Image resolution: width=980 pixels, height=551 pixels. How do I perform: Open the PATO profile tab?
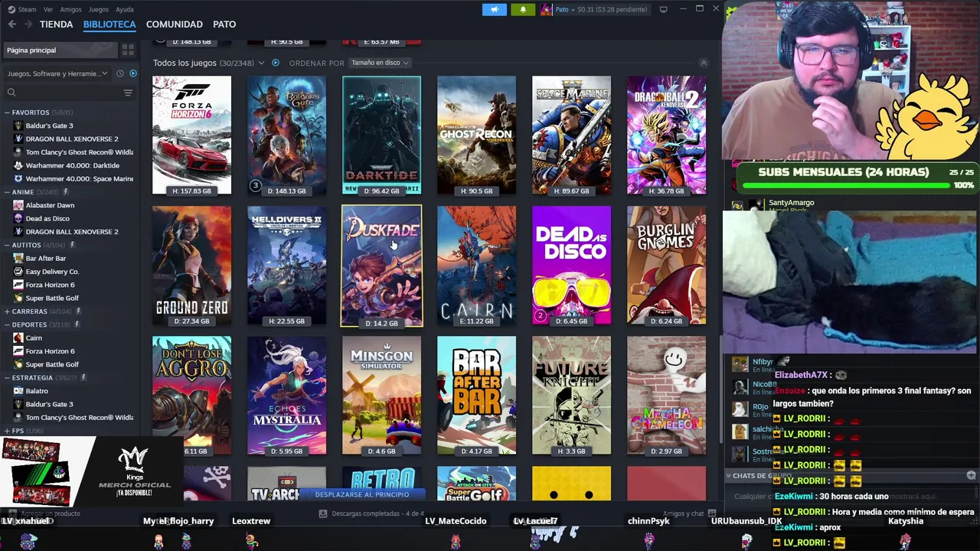[224, 24]
